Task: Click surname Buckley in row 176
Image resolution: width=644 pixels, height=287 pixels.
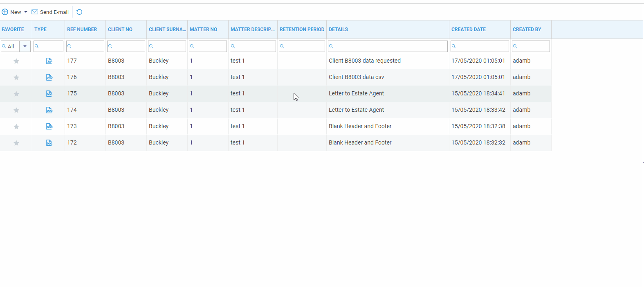Action: pyautogui.click(x=159, y=77)
